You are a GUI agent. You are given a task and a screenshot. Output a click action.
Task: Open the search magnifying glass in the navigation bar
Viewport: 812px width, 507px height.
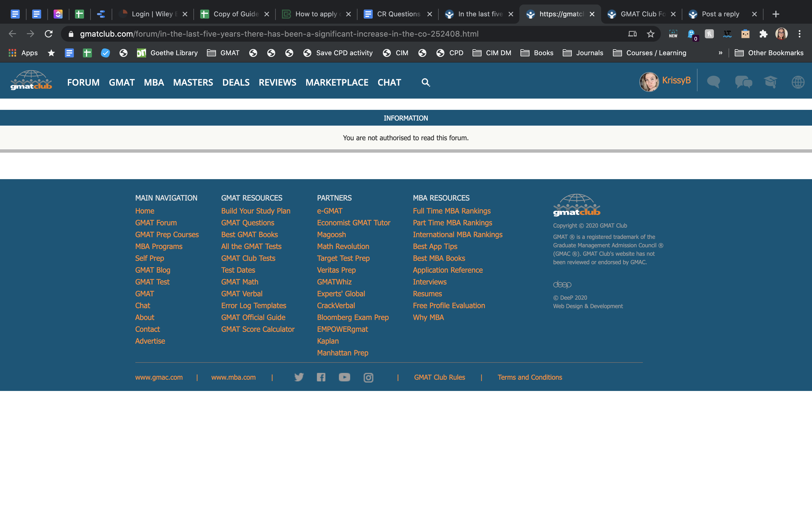pos(425,82)
